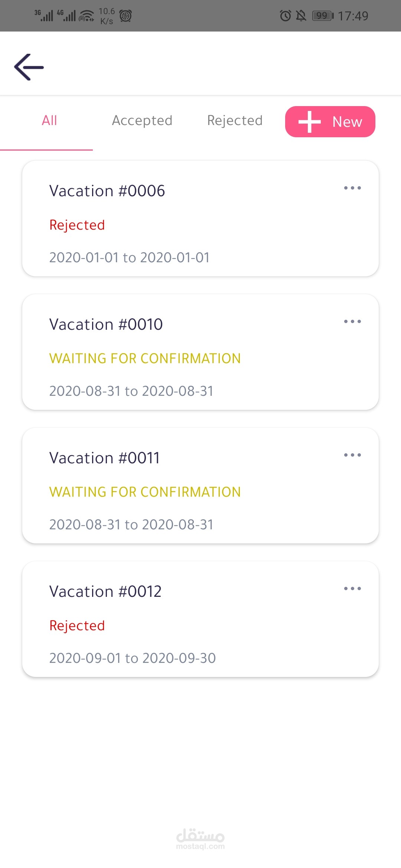Open options menu for Vacation #0011
The height and width of the screenshot is (868, 401).
pyautogui.click(x=352, y=455)
